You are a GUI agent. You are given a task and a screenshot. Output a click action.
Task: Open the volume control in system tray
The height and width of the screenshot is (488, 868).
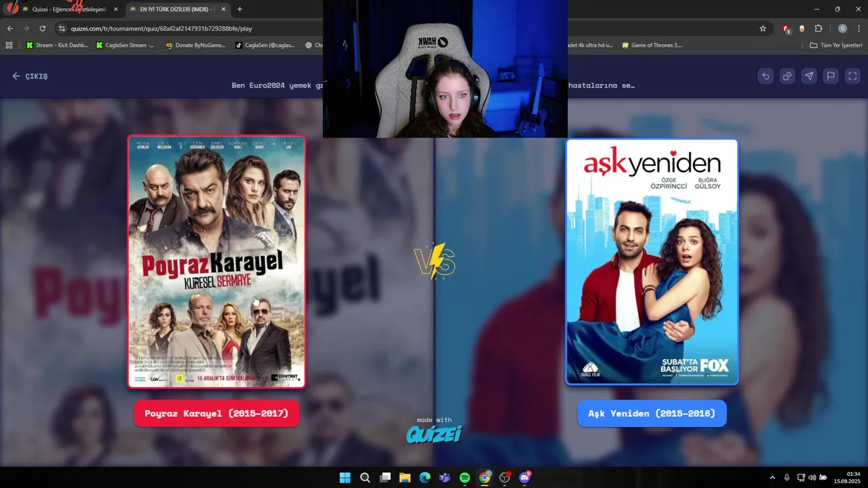click(812, 478)
